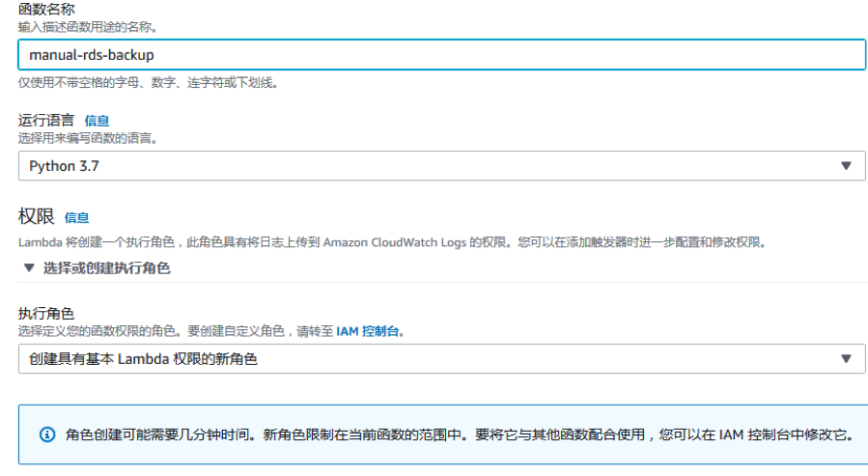This screenshot has height=476, width=868.
Task: Open the 信息 link next to 运行语言
Action: click(x=97, y=121)
